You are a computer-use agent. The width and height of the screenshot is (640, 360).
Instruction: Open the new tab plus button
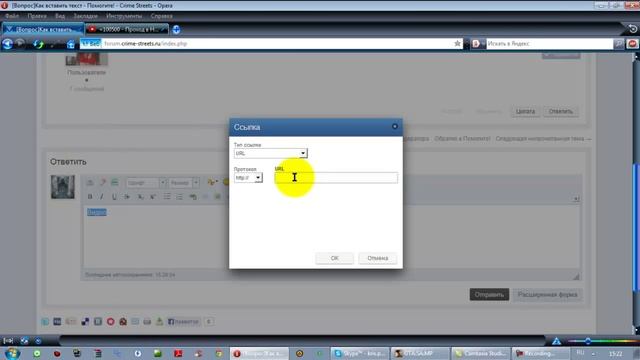176,29
